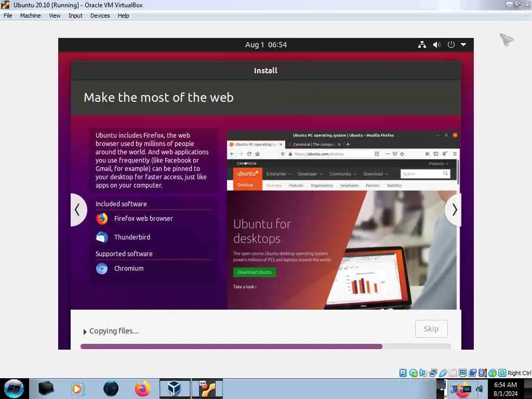The height and width of the screenshot is (399, 532).
Task: Open the dark globe taskbar application
Action: pyautogui.click(x=111, y=389)
